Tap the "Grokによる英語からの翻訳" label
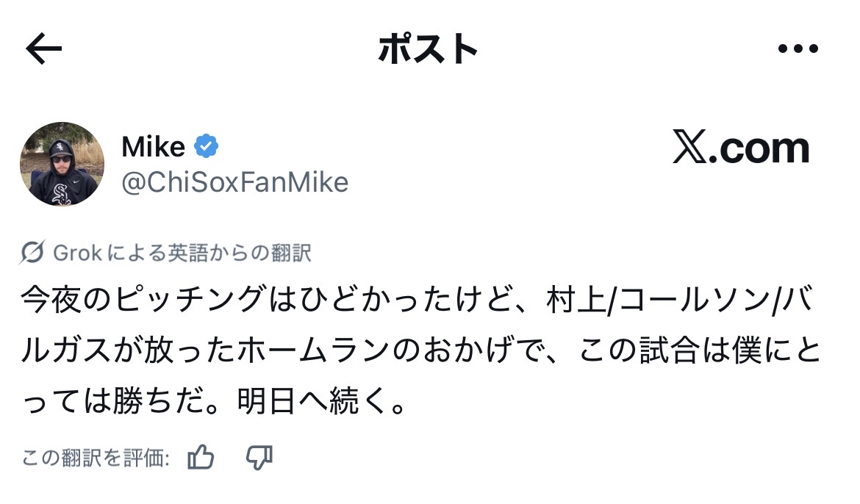 (x=182, y=253)
